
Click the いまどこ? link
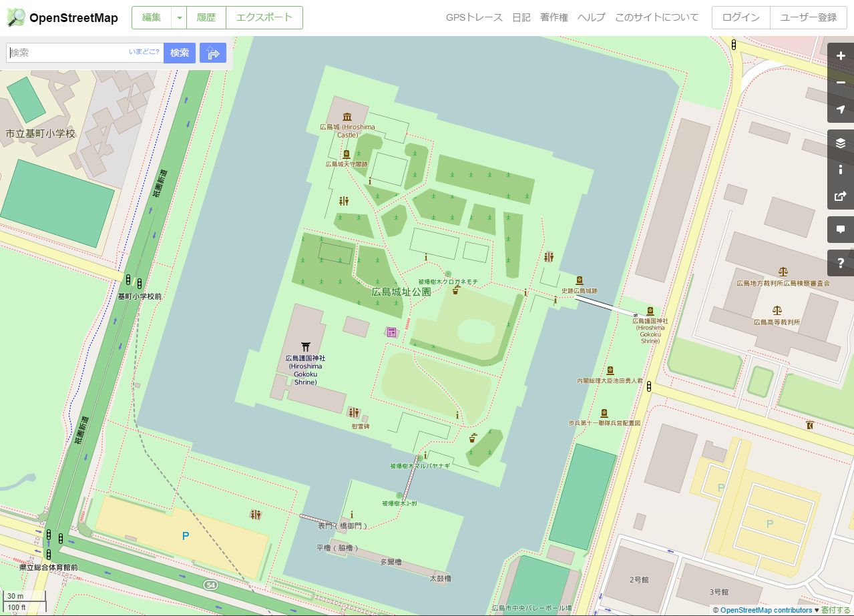pos(144,52)
